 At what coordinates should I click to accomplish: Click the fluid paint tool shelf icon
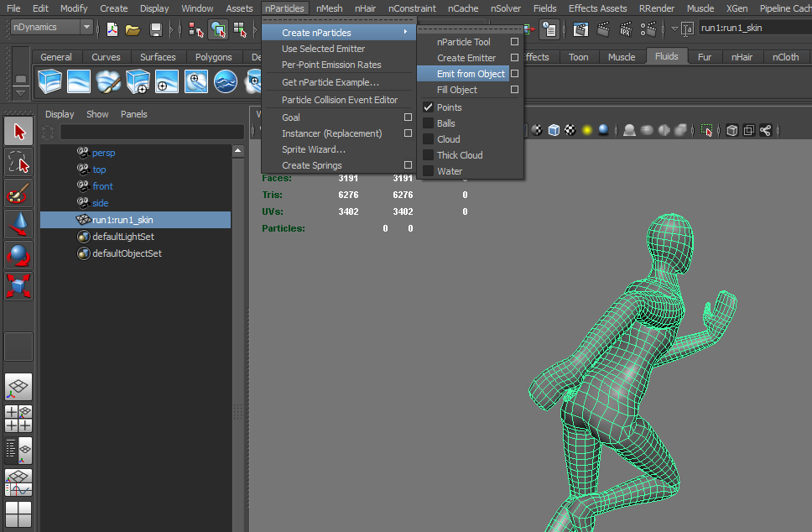click(108, 82)
